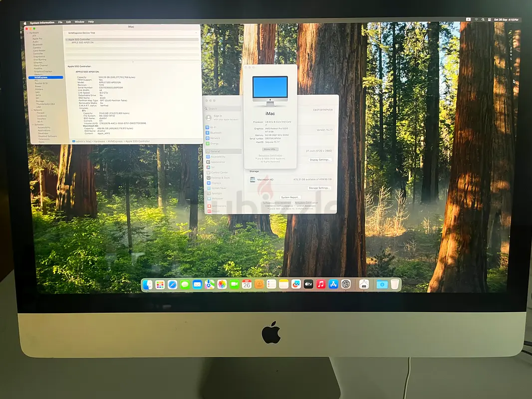Open Regulatory Certification link in About window
Image resolution: width=532 pixels, height=399 pixels.
tap(270, 156)
